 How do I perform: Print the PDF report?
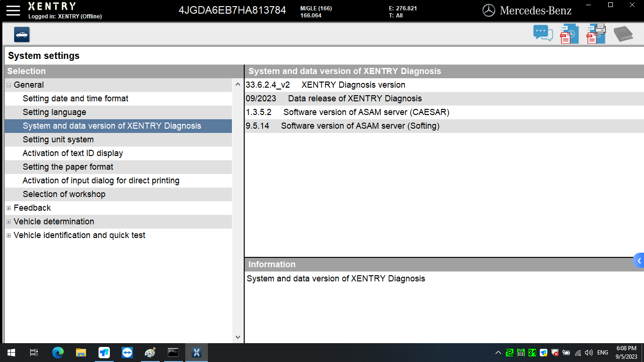click(x=595, y=33)
